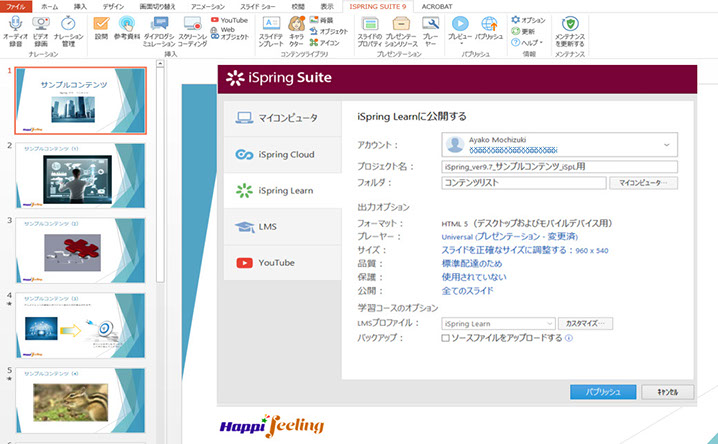Image resolution: width=718 pixels, height=444 pixels.
Task: Click the blue publish (パブリッシュ) button
Action: click(x=603, y=391)
